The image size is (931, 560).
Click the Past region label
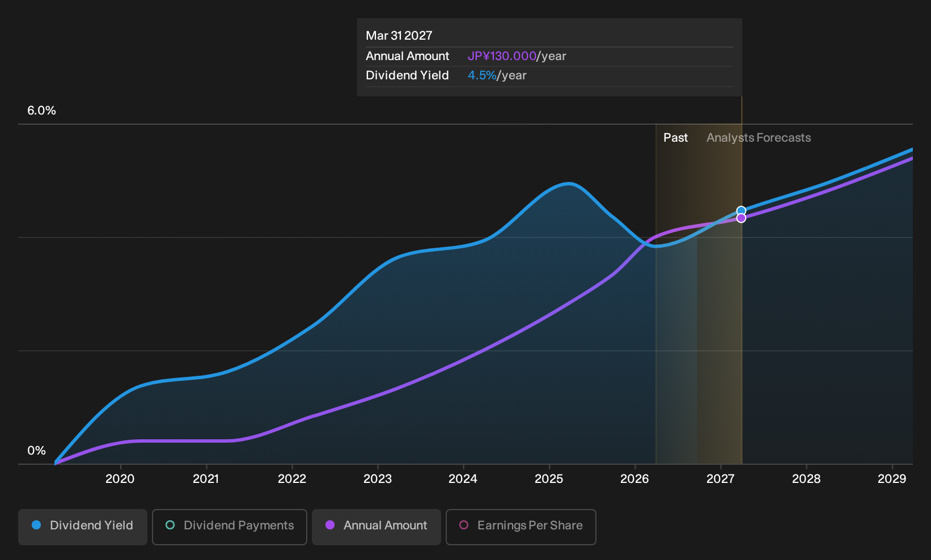coord(676,138)
